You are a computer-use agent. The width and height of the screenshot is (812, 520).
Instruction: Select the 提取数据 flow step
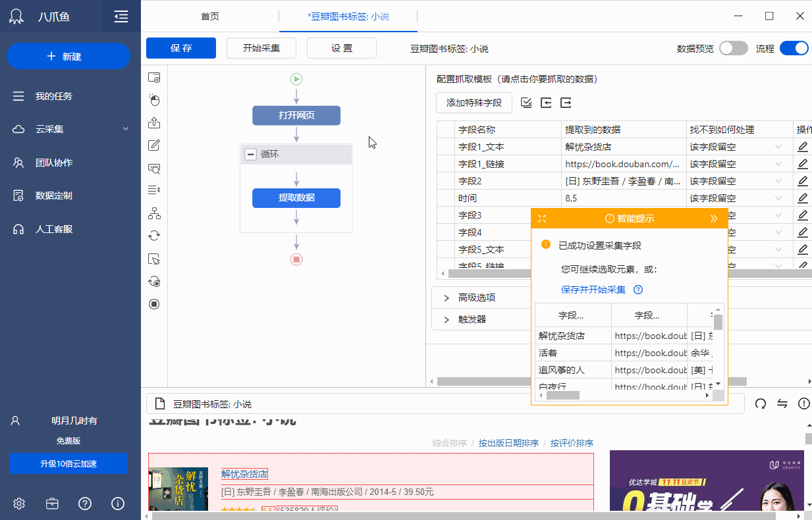(296, 198)
